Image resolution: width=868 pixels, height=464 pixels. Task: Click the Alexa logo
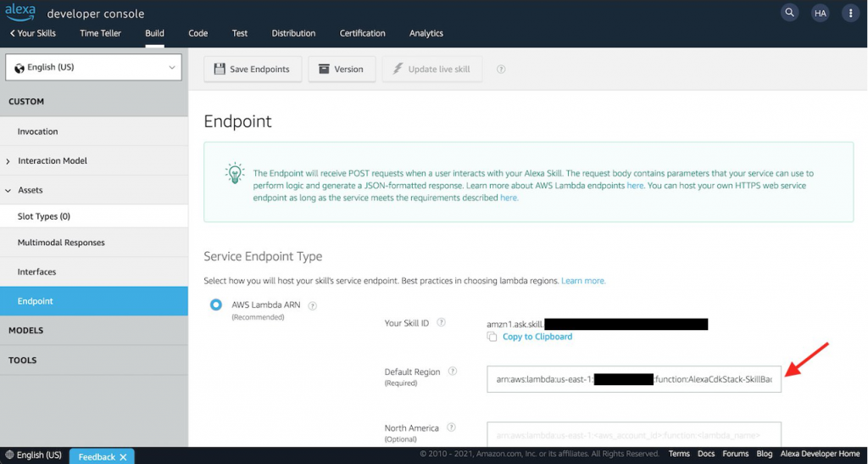[x=20, y=12]
